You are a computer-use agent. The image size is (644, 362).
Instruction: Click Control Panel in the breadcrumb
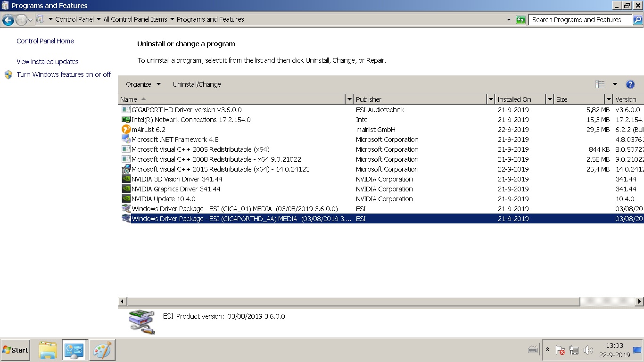pos(74,20)
